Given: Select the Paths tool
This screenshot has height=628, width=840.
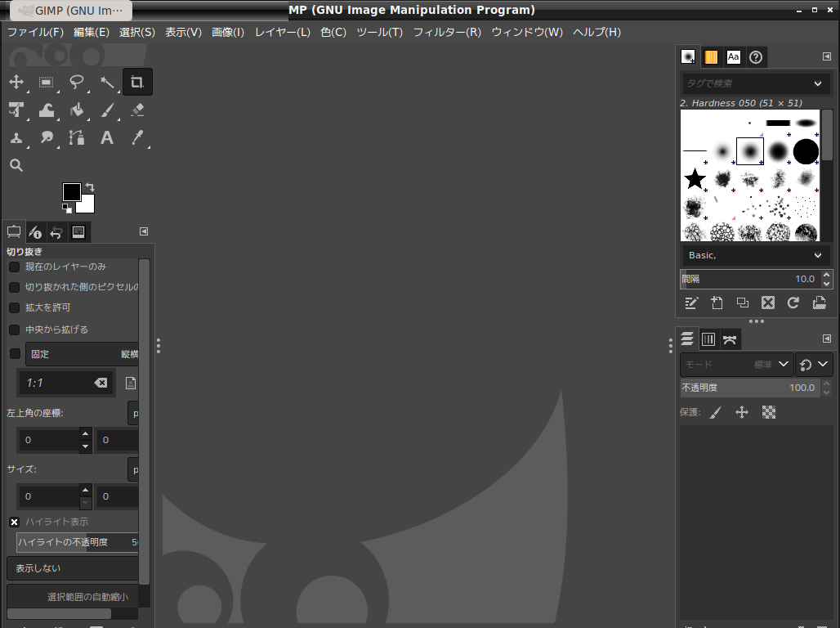Looking at the screenshot, I should (x=77, y=138).
